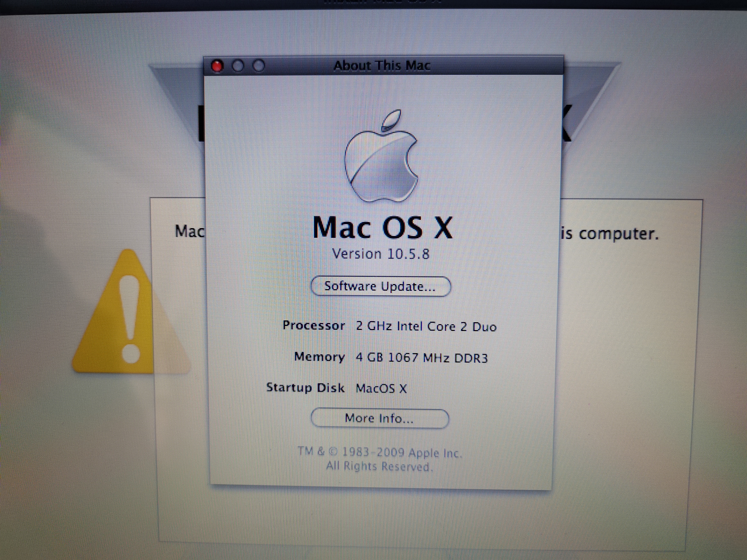This screenshot has width=747, height=560.
Task: Open the More Info... button
Action: 380,418
